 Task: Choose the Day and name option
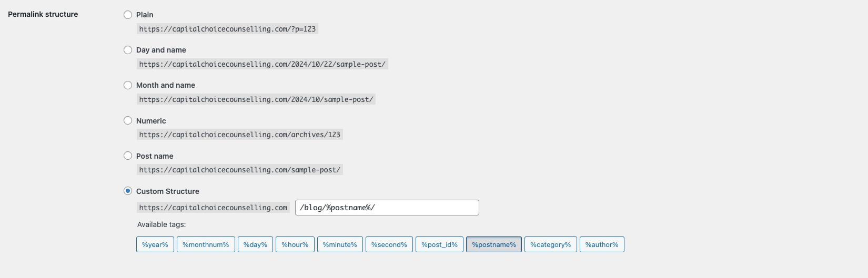coord(128,50)
